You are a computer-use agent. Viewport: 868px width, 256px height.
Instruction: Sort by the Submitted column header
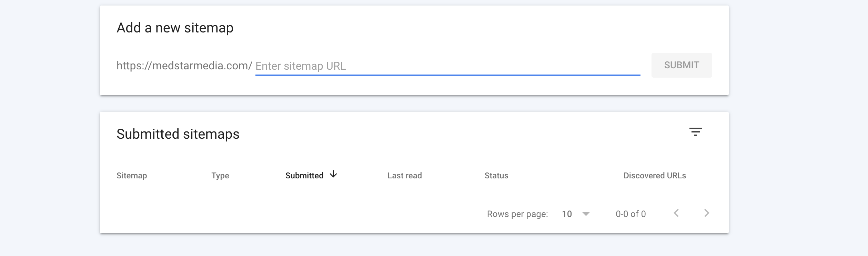[x=304, y=176]
